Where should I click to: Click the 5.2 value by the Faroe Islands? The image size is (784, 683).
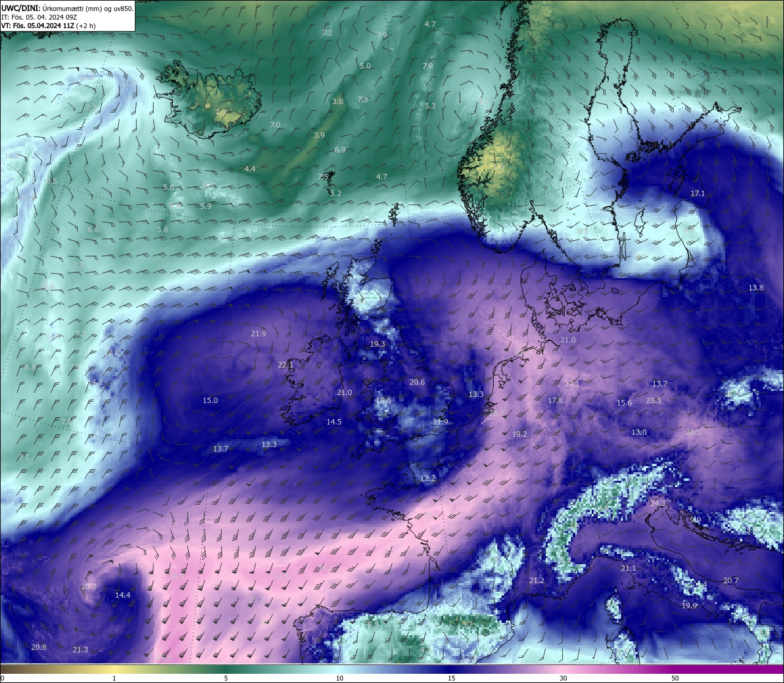(x=336, y=193)
